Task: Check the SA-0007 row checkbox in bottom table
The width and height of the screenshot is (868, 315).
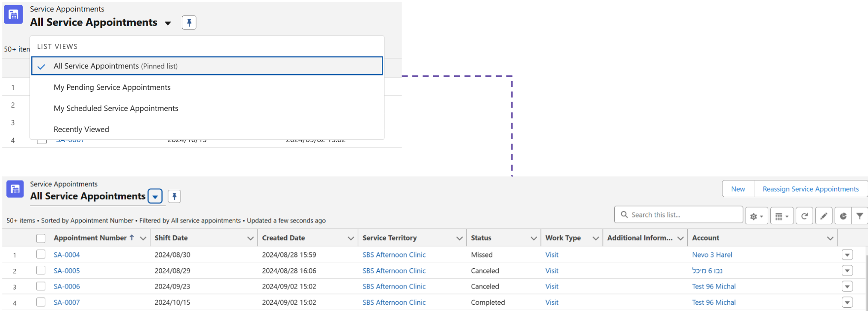Action: tap(41, 302)
